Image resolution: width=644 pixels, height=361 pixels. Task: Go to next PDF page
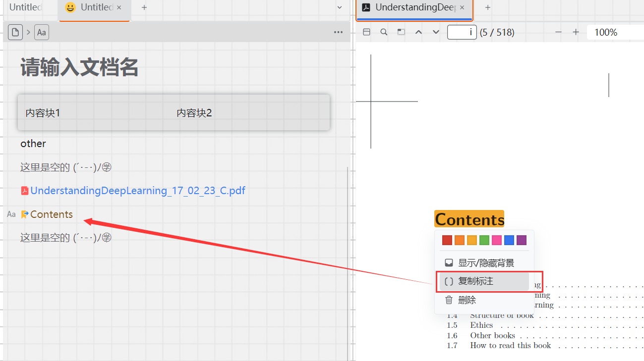click(x=436, y=32)
